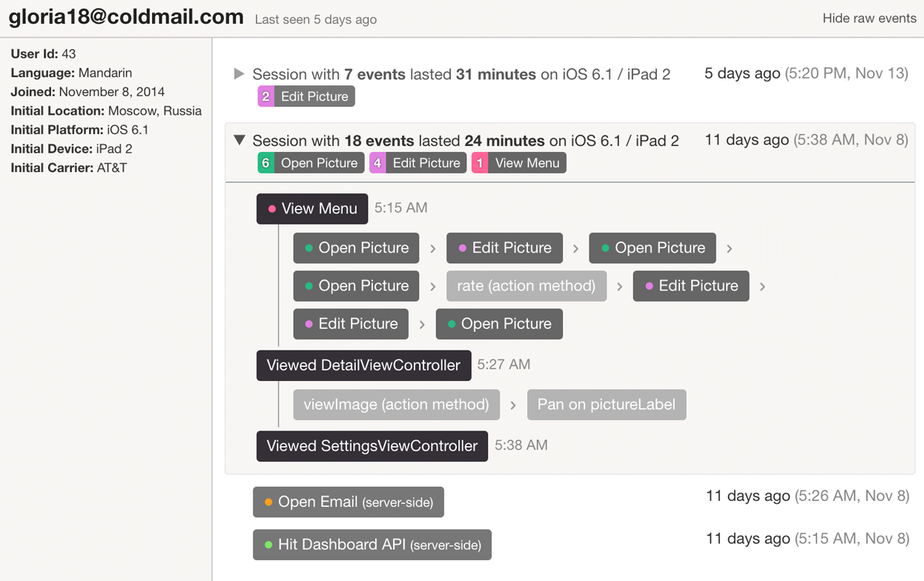This screenshot has height=581, width=924.
Task: Expand the session with 7 events
Action: point(239,74)
